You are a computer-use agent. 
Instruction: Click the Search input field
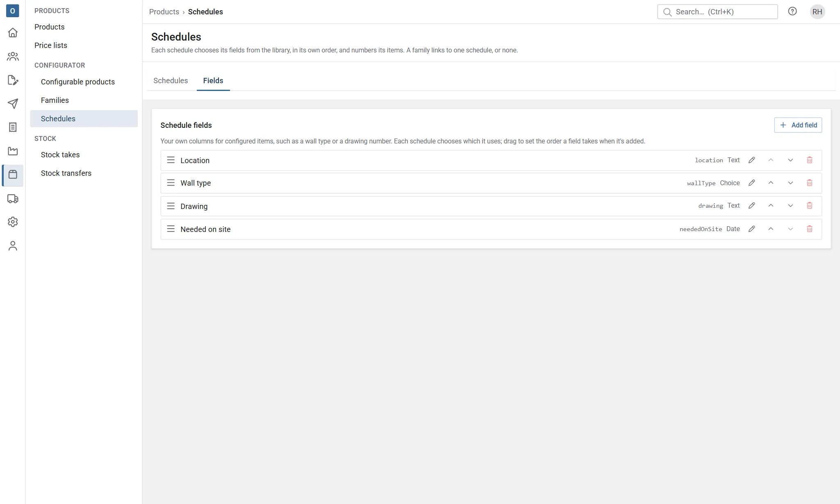point(717,12)
